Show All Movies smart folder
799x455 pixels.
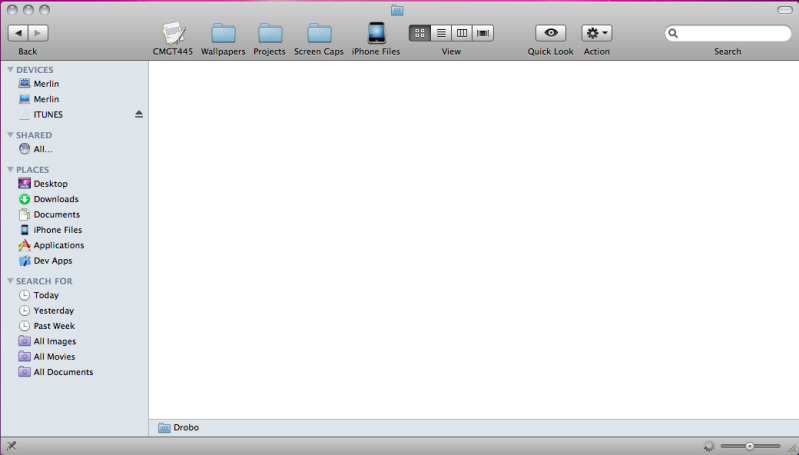click(74, 357)
